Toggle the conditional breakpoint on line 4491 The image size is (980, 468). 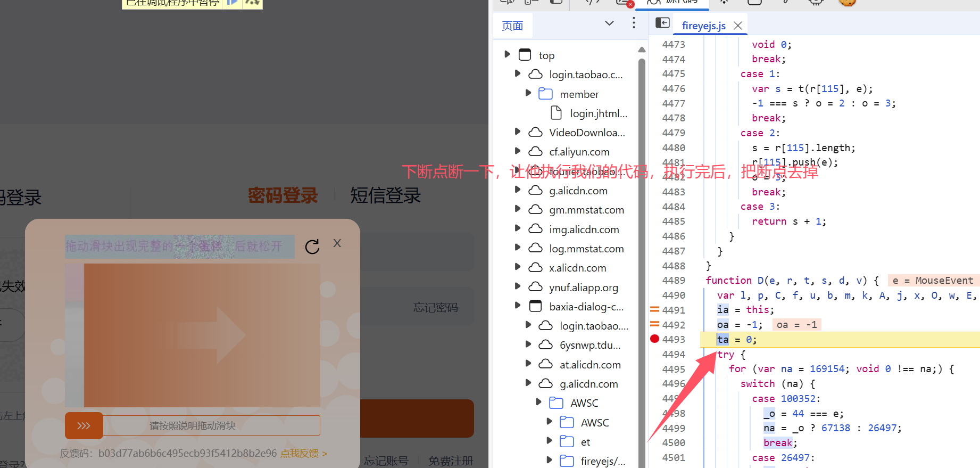click(654, 310)
